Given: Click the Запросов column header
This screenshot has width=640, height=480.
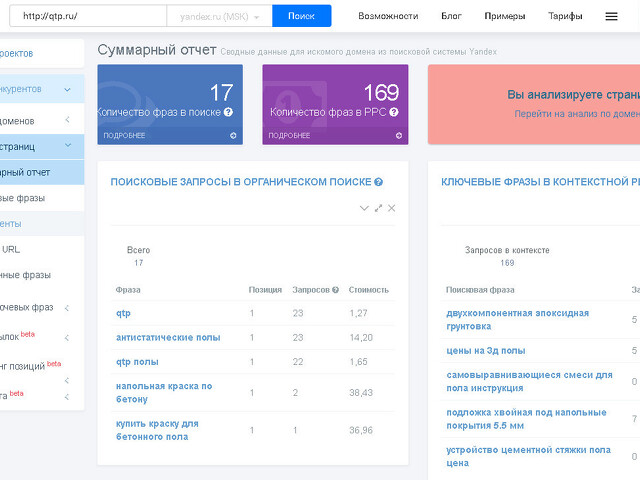Looking at the screenshot, I should click(311, 290).
